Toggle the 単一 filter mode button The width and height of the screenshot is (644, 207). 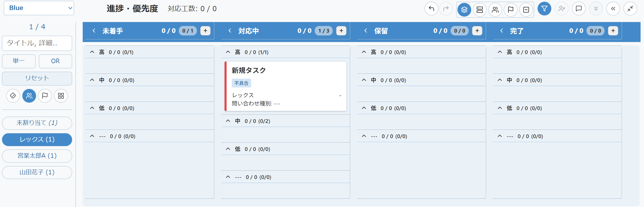19,61
